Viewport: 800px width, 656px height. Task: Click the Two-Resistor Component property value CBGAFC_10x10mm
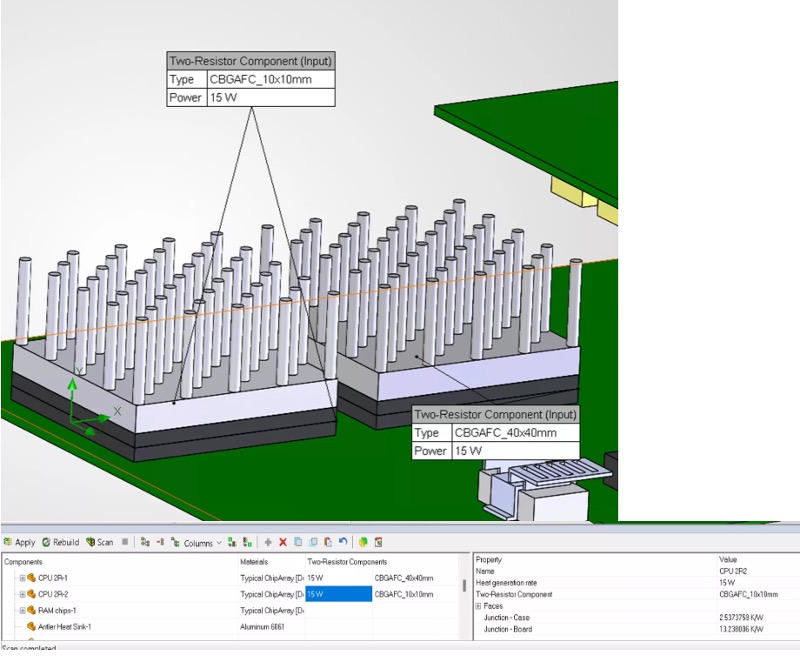click(748, 594)
